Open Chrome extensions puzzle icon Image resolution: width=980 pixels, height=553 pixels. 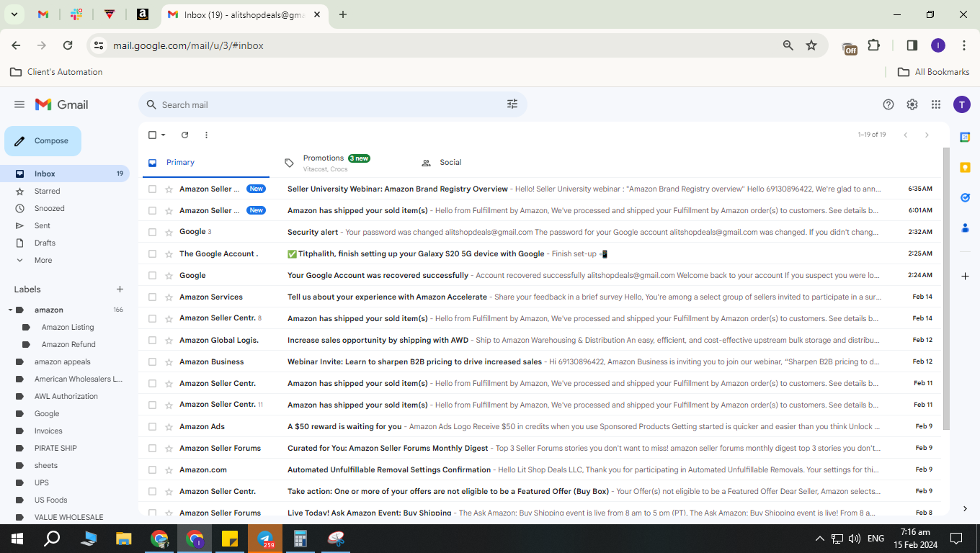coord(873,45)
